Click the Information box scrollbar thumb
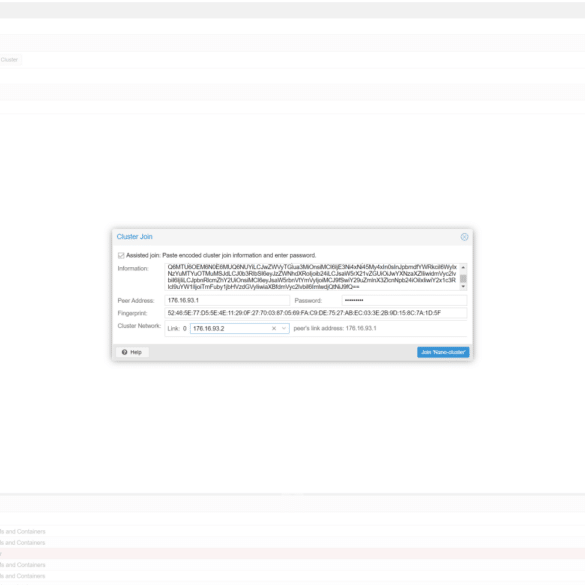 463,279
